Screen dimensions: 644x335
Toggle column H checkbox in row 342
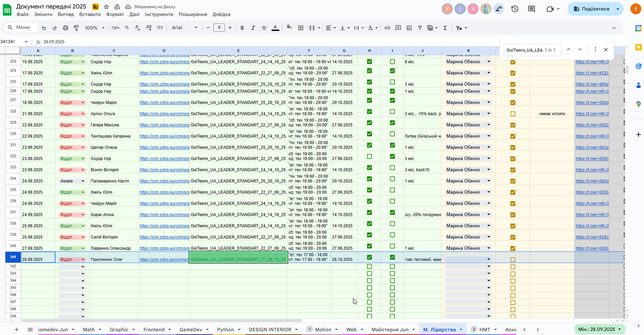369,266
